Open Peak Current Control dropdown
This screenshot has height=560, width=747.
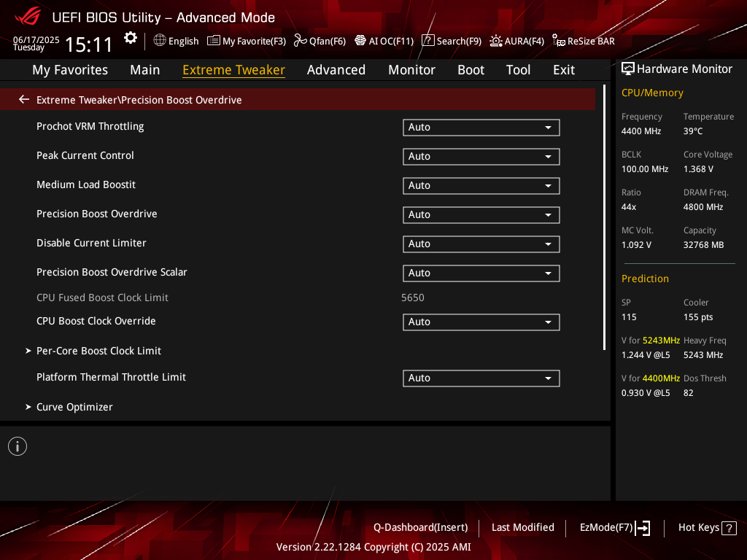(481, 156)
